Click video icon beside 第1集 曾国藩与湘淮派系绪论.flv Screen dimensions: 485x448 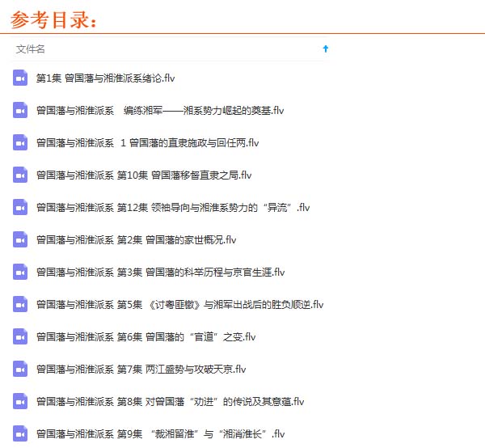pyautogui.click(x=20, y=78)
